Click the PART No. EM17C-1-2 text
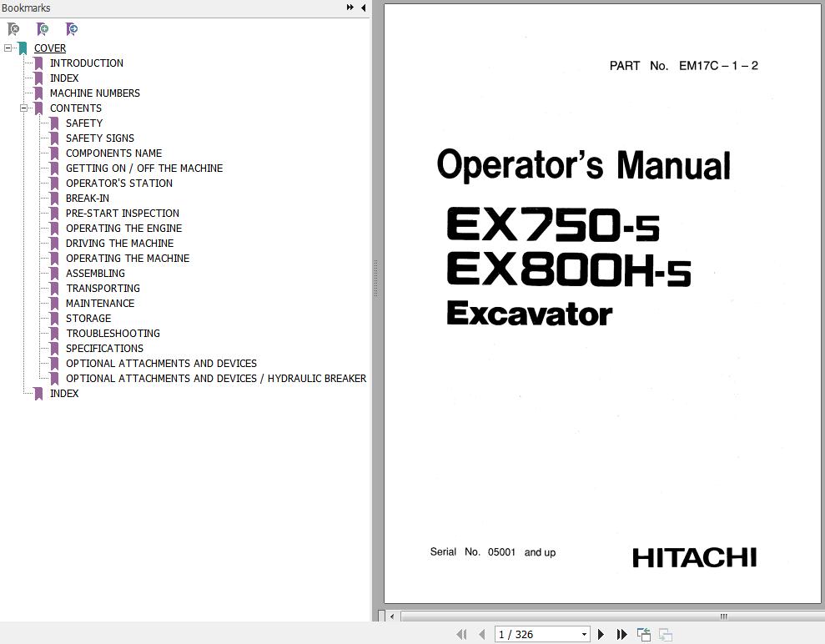Screen dimensions: 825x644 coord(683,66)
